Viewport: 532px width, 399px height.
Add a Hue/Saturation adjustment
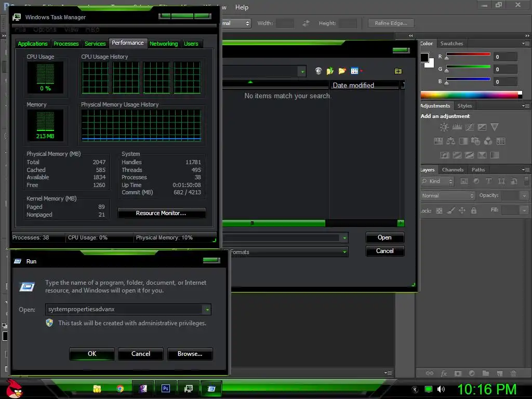tap(438, 141)
